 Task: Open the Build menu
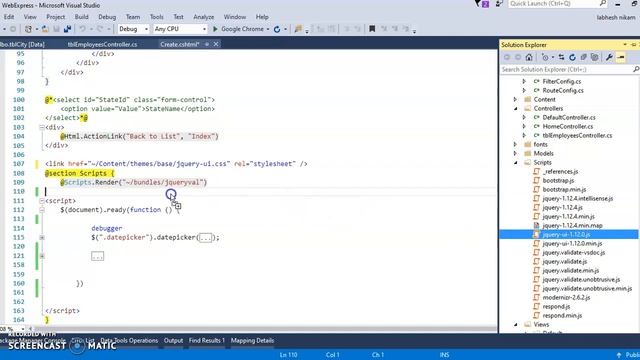pyautogui.click(x=81, y=17)
